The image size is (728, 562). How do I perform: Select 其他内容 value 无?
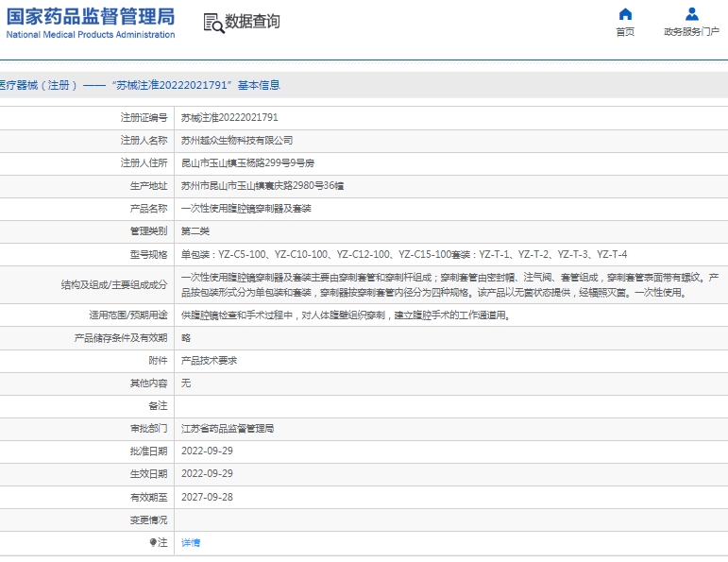[186, 383]
